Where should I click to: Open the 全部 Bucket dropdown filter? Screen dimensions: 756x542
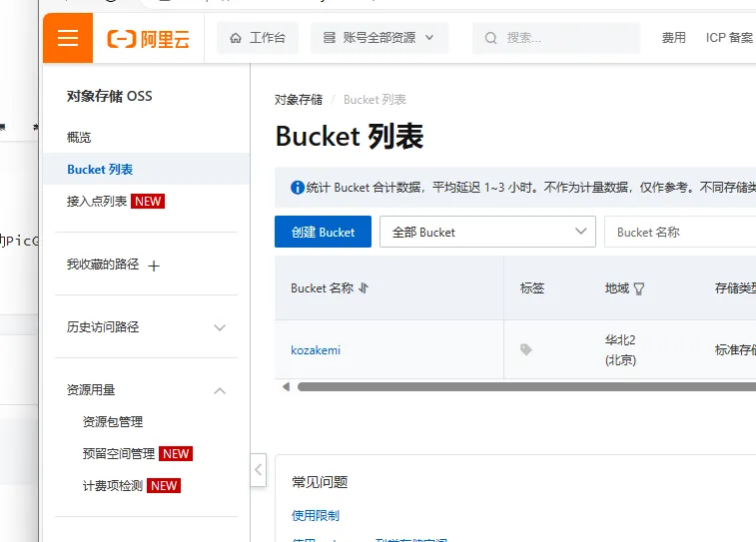pos(487,232)
